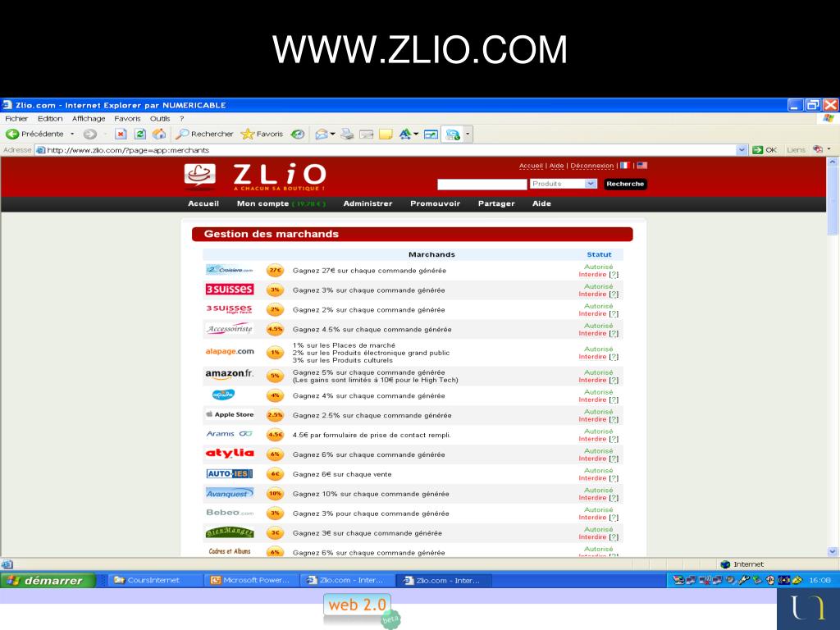Switch to the Microsoft PowerPoint taskbar window
This screenshot has height=630, width=840.
[x=251, y=580]
